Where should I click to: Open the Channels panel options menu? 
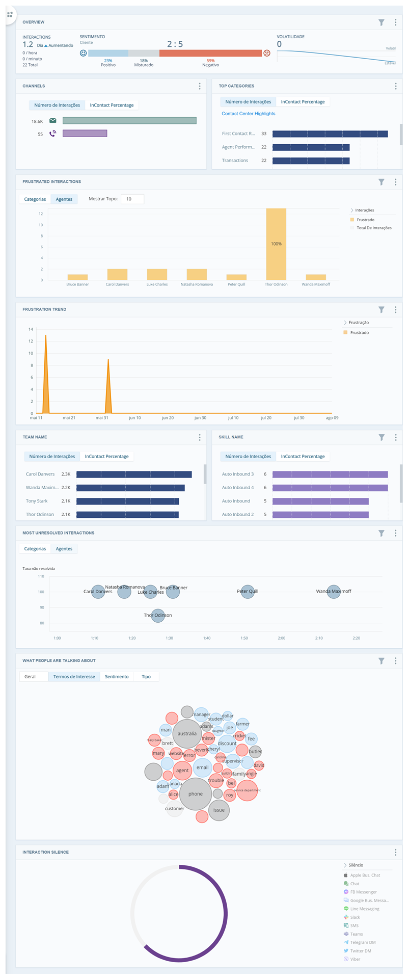click(200, 86)
